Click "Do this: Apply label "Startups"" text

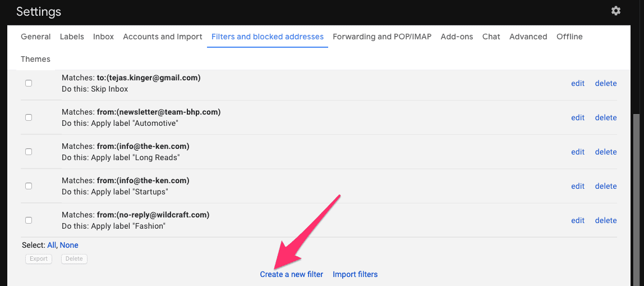pyautogui.click(x=115, y=192)
